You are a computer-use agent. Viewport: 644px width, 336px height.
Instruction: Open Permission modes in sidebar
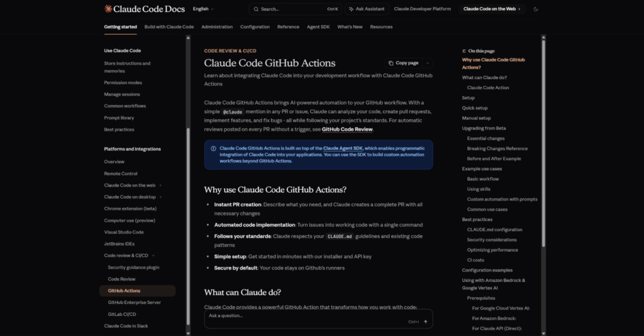[123, 83]
